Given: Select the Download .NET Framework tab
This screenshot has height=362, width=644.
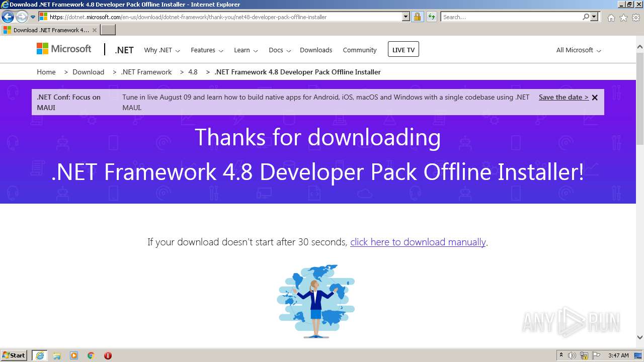Looking at the screenshot, I should [x=49, y=30].
